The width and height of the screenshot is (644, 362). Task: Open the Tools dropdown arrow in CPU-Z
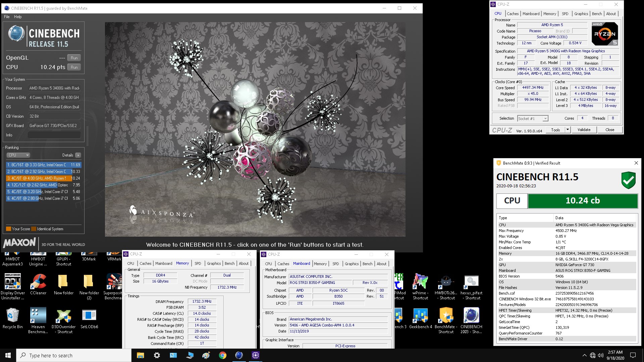[568, 130]
